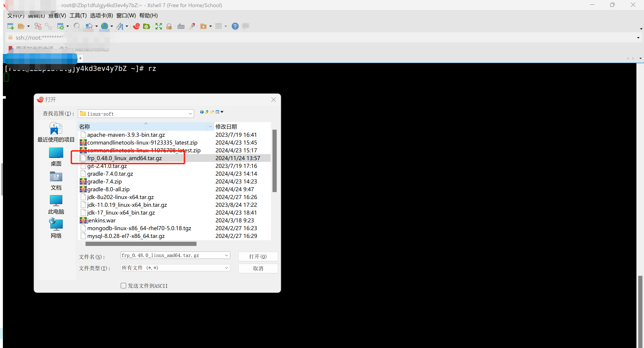
Task: Click the New Session toolbar icon
Action: coord(10,26)
